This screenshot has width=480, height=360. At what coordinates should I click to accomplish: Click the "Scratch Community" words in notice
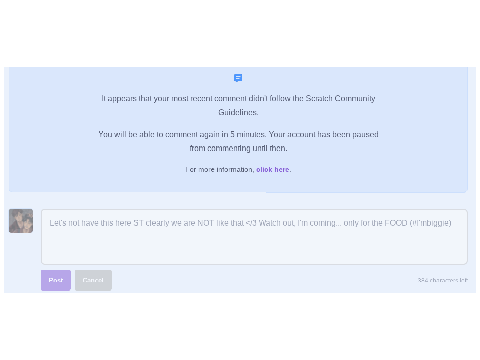pyautogui.click(x=341, y=98)
